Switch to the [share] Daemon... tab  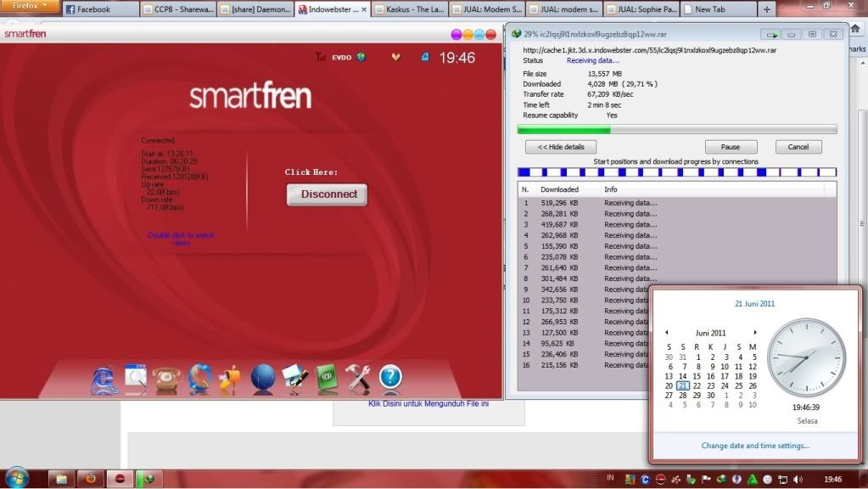[x=255, y=9]
